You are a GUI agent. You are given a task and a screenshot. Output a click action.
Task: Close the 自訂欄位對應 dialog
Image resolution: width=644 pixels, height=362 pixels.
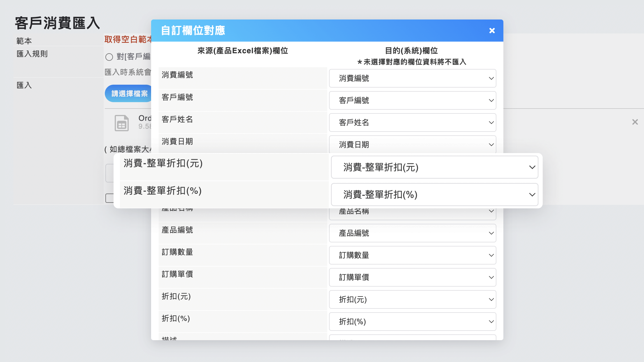[492, 30]
